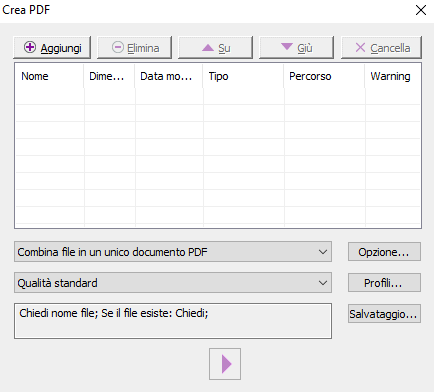Click the Giù down-arrow icon
This screenshot has height=392, width=434.
pyautogui.click(x=287, y=47)
